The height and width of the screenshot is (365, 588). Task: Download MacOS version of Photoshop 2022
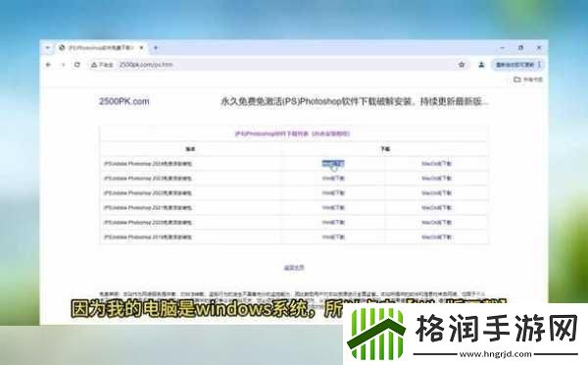click(x=436, y=193)
